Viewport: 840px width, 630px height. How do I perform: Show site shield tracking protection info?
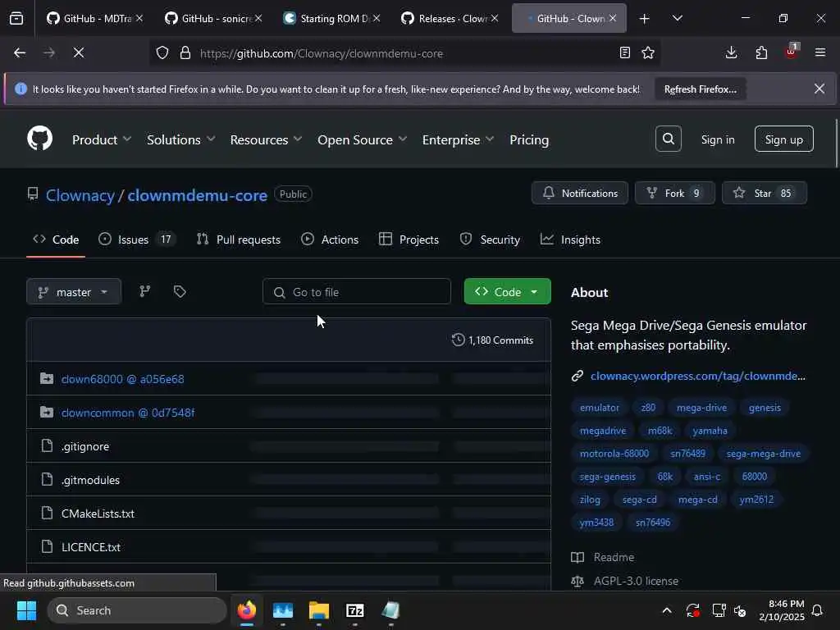click(162, 52)
